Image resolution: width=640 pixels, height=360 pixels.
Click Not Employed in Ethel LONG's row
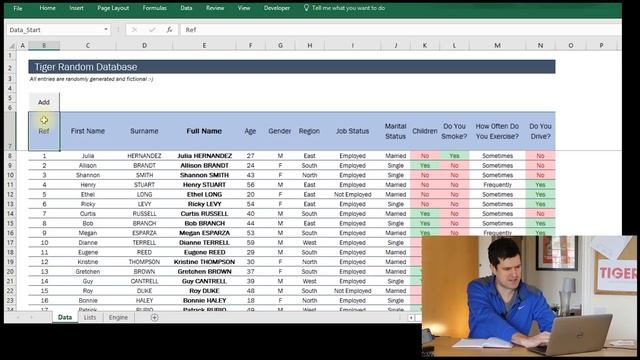(x=353, y=195)
